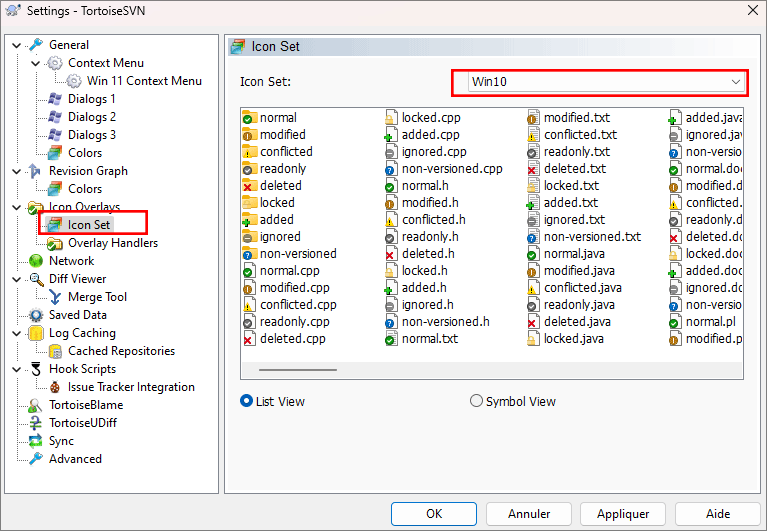Select the Sync arrows icon
Viewport: 767px width, 531px height.
coord(36,441)
